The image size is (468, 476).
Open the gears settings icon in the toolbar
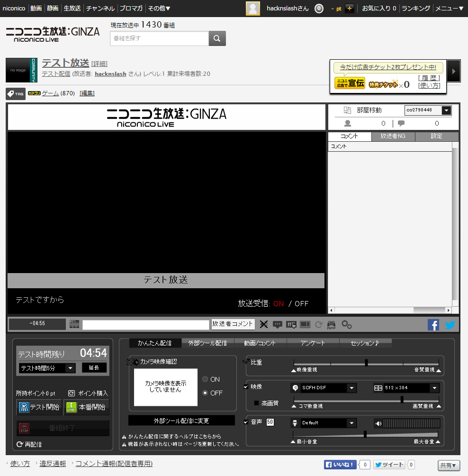coord(346,324)
